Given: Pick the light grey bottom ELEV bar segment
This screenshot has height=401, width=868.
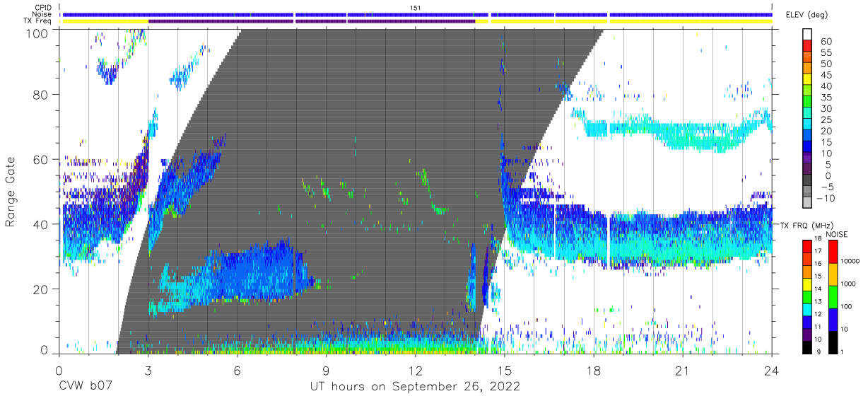Looking at the screenshot, I should click(x=807, y=203).
